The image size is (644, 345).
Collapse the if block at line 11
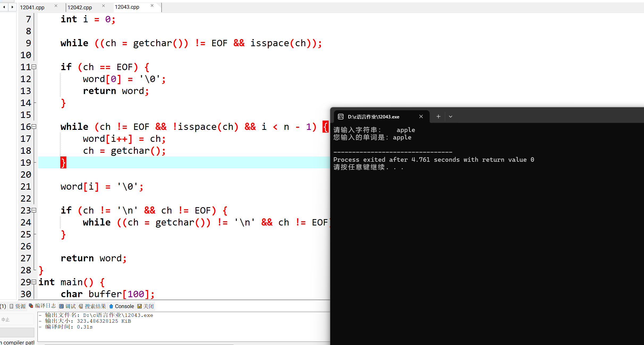34,67
